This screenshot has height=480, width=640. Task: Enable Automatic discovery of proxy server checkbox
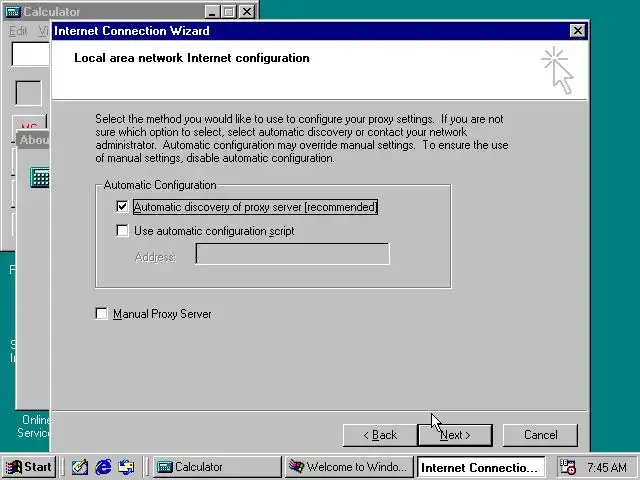click(122, 207)
